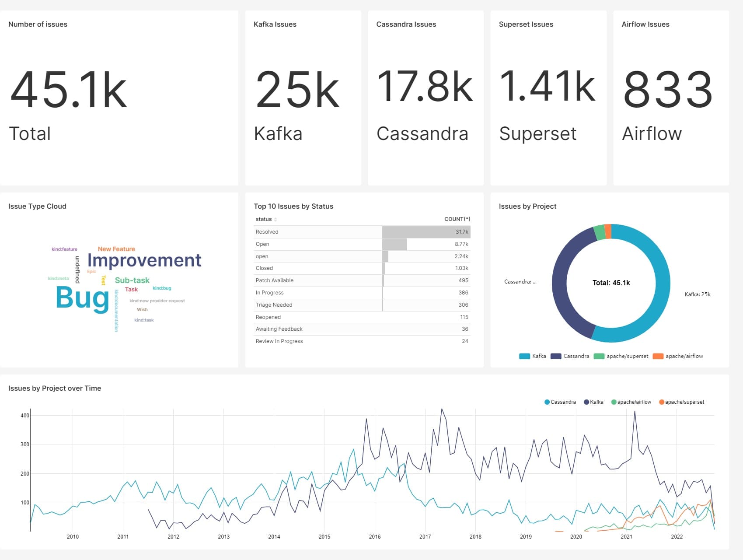Toggle Kafka legend swatch in donut chart
The width and height of the screenshot is (743, 560).
coord(524,356)
